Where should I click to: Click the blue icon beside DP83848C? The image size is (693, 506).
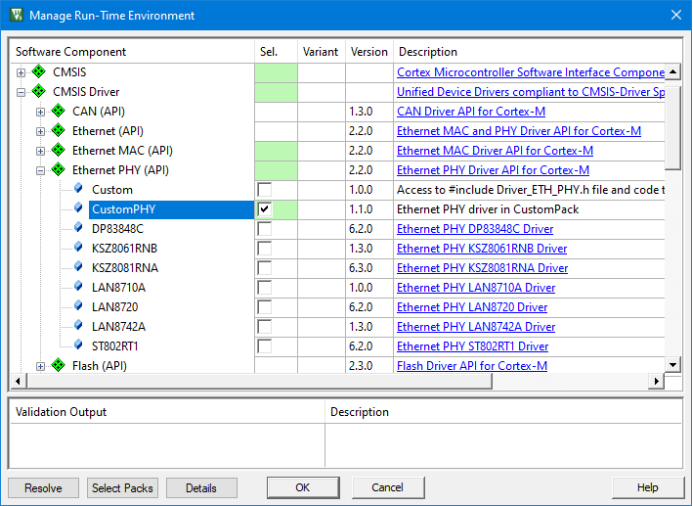[x=78, y=229]
